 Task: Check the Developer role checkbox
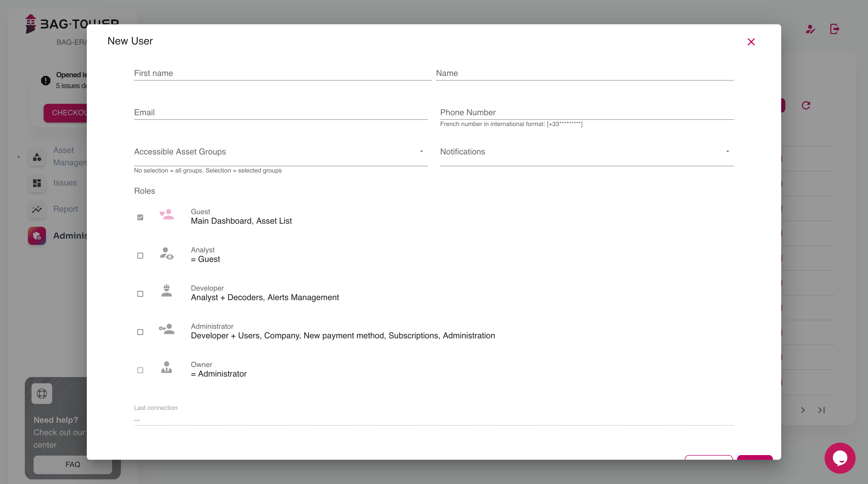coord(140,294)
